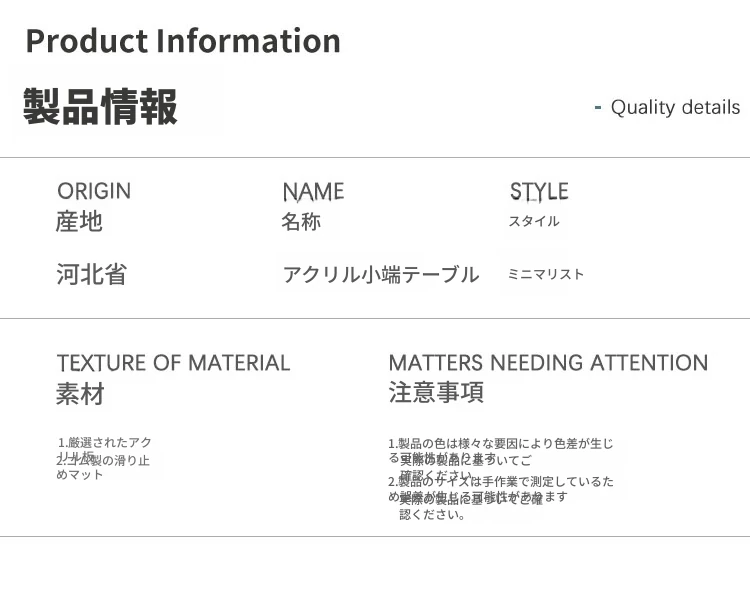
Task: Select the ORIGIN label
Action: pyautogui.click(x=94, y=191)
